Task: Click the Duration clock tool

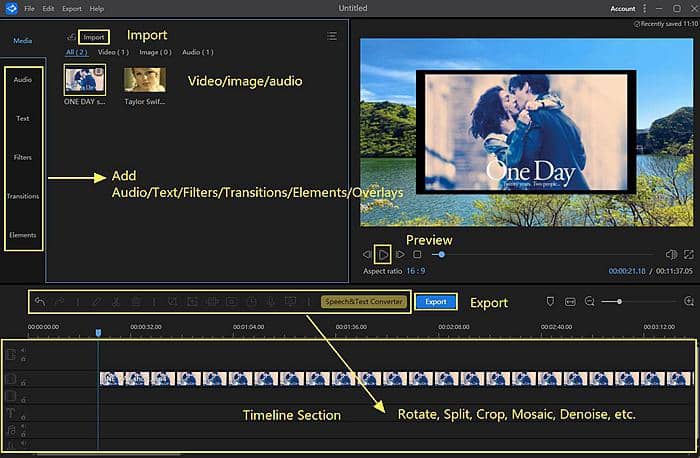Action: click(x=251, y=302)
